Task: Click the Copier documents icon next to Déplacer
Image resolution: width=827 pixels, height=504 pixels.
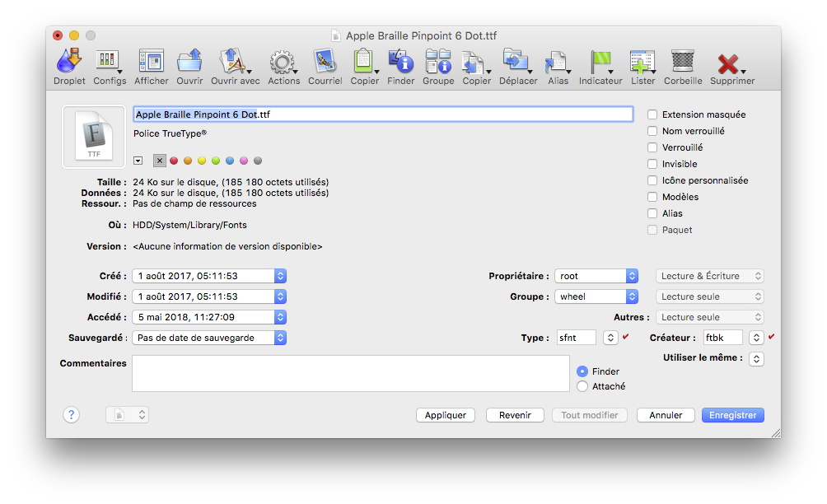Action: [475, 63]
